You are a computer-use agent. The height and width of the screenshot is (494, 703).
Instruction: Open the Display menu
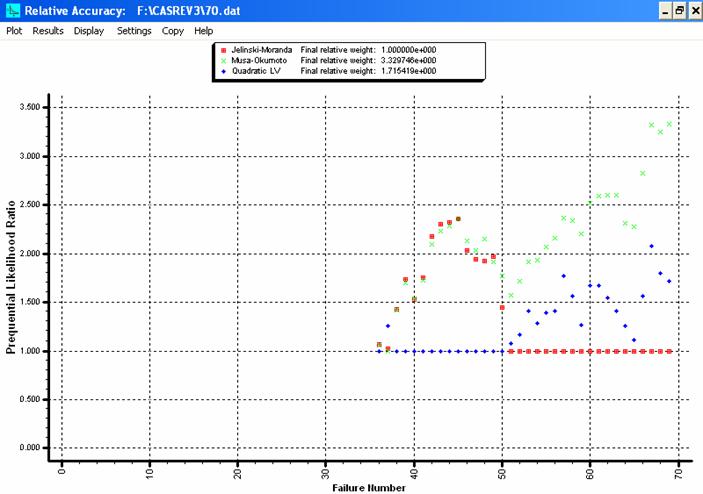(89, 31)
